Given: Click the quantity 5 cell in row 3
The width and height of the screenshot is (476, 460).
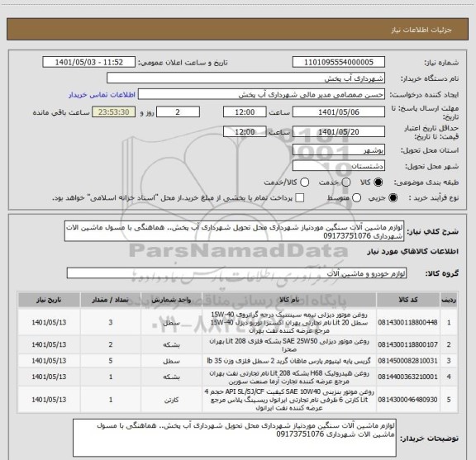Looking at the screenshot, I should (111, 361).
